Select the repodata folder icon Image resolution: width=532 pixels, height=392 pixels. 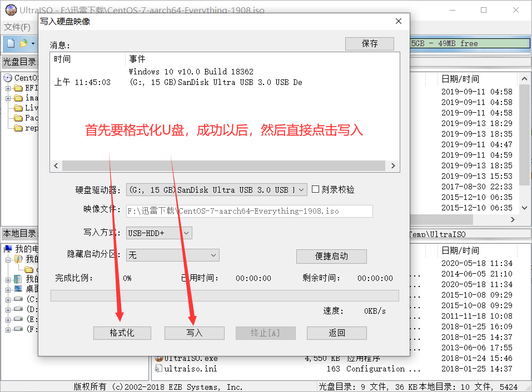18,128
